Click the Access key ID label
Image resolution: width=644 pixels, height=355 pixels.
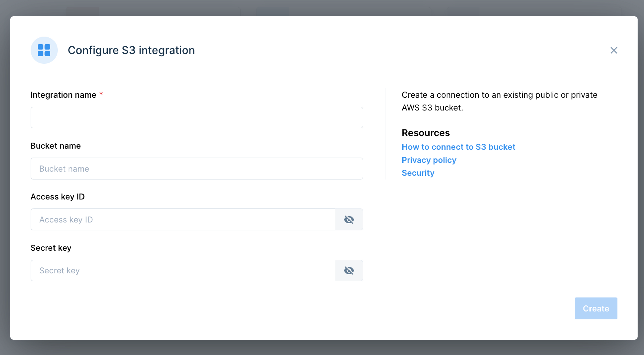(x=58, y=197)
